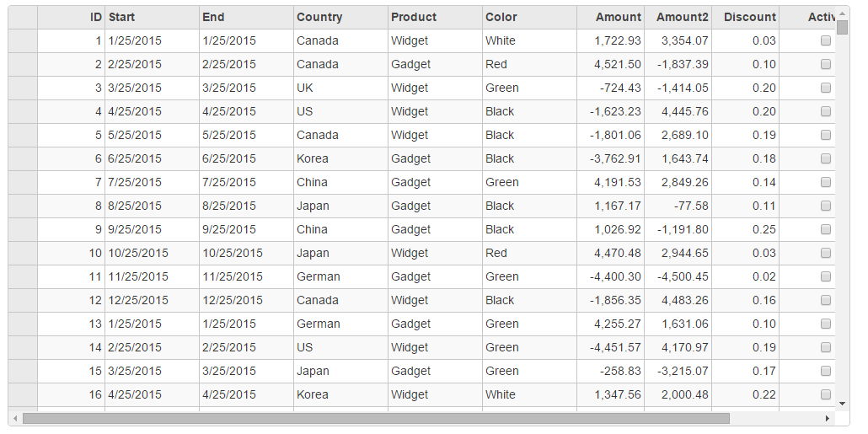Click the vertical scrollbar down arrow
Viewport: 868px width, 434px height.
pyautogui.click(x=843, y=404)
